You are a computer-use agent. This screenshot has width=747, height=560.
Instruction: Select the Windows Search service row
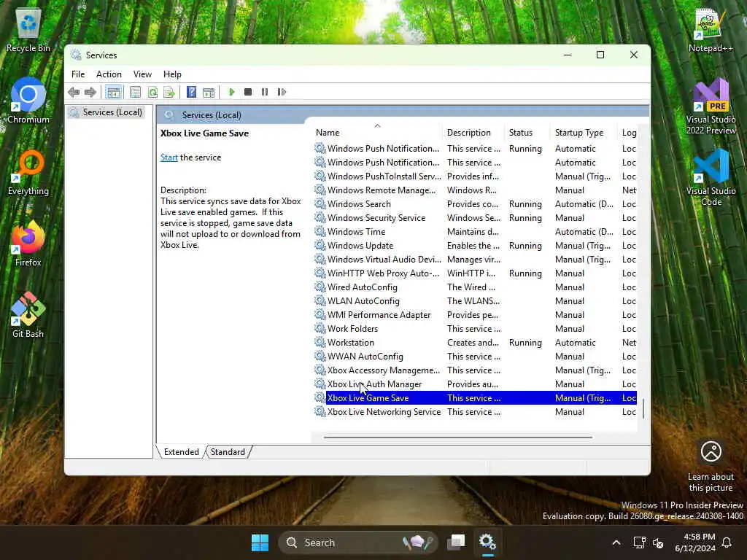(475, 204)
